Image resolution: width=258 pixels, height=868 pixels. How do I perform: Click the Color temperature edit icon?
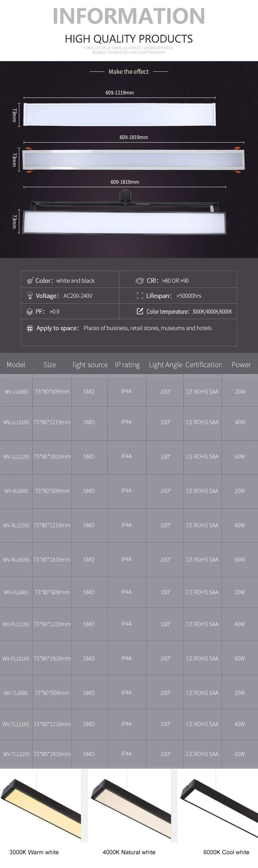coord(140,311)
